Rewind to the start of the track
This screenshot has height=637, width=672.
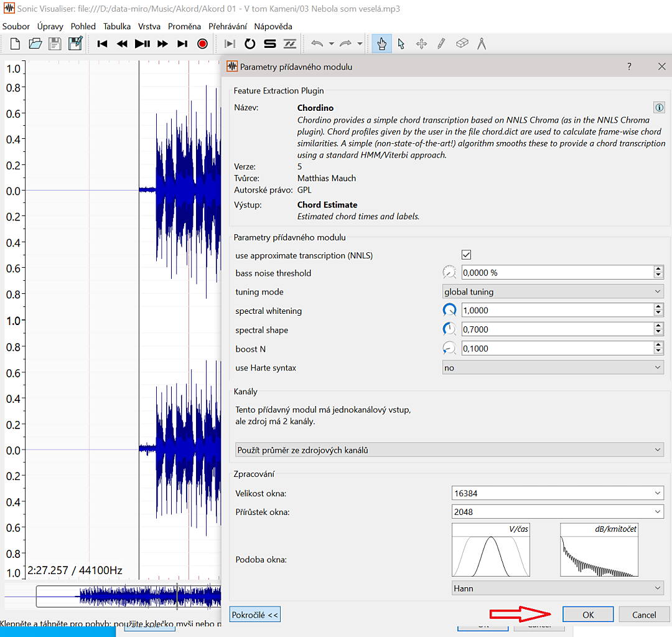coord(102,44)
